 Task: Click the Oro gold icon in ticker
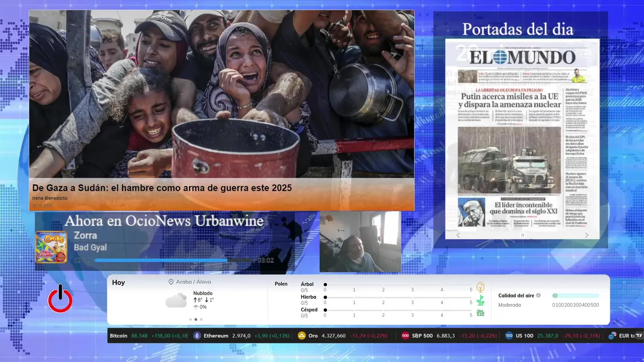[302, 335]
